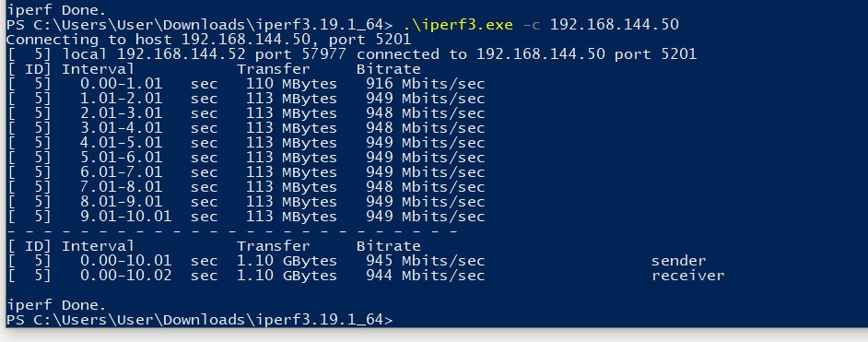Click the 'sender' label in the summary
The height and width of the screenshot is (342, 868).
pos(679,261)
